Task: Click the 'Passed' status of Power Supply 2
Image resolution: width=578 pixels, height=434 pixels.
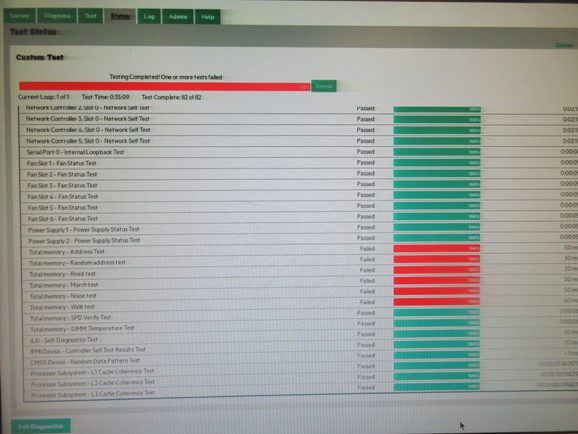Action: (366, 238)
